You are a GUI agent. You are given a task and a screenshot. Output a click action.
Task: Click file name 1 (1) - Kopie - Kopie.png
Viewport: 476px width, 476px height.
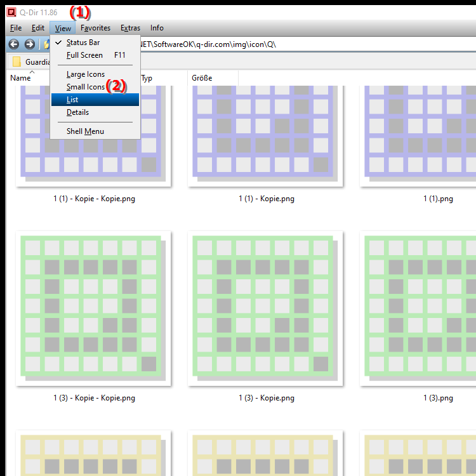[94, 199]
